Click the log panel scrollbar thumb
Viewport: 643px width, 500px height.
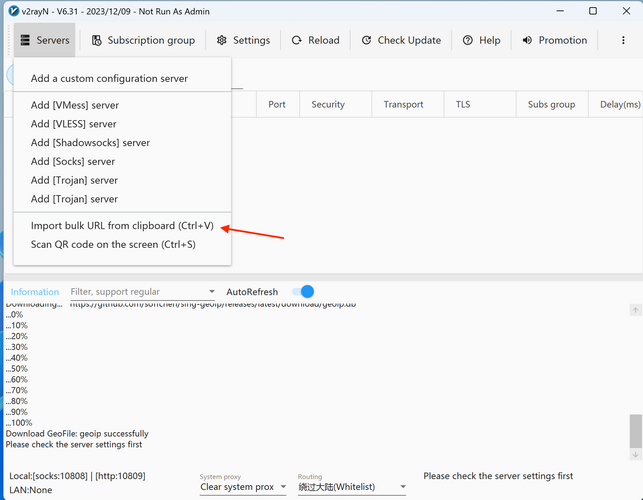[x=636, y=431]
